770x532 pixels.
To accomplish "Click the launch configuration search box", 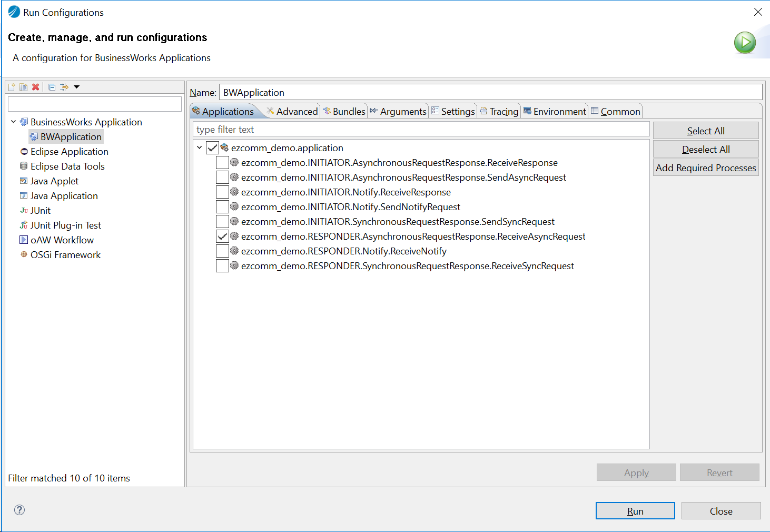I will 95,104.
